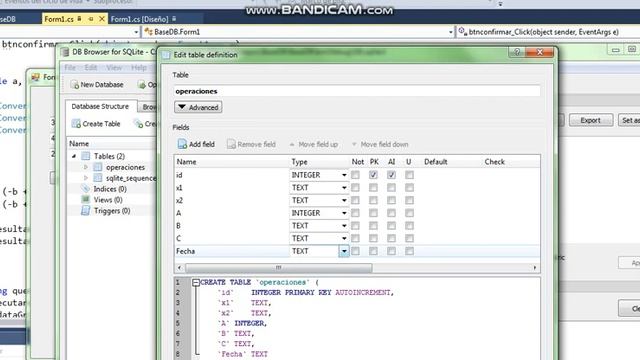Image resolution: width=640 pixels, height=360 pixels.
Task: Uncheck PK checkbox for id field
Action: tap(373, 175)
